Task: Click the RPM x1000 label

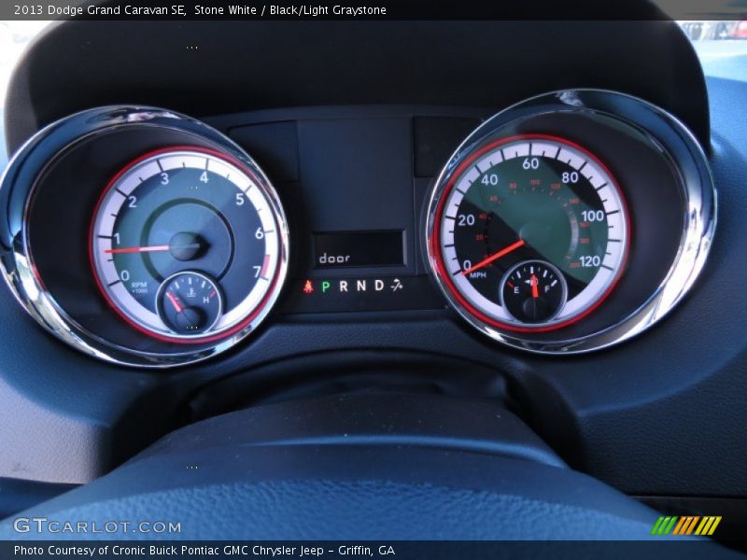Action: (x=139, y=287)
